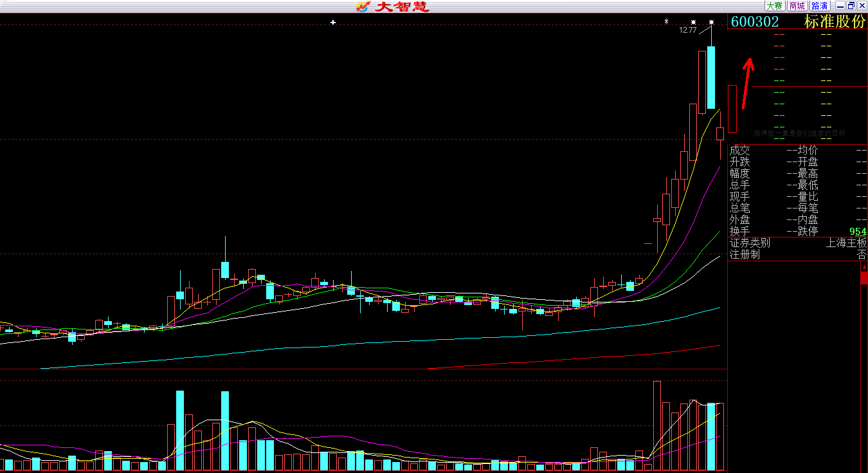Click the 升跌 label
The image size is (868, 473).
click(x=740, y=162)
